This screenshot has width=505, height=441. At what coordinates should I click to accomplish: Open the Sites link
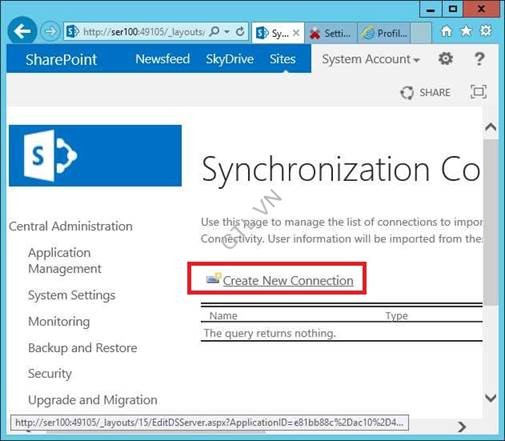point(283,59)
